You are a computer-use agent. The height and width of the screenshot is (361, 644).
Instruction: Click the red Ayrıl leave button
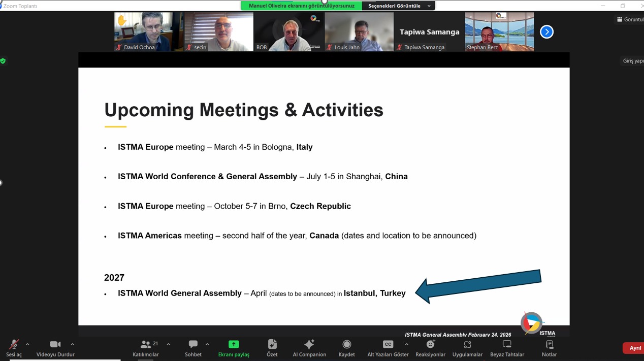(634, 348)
